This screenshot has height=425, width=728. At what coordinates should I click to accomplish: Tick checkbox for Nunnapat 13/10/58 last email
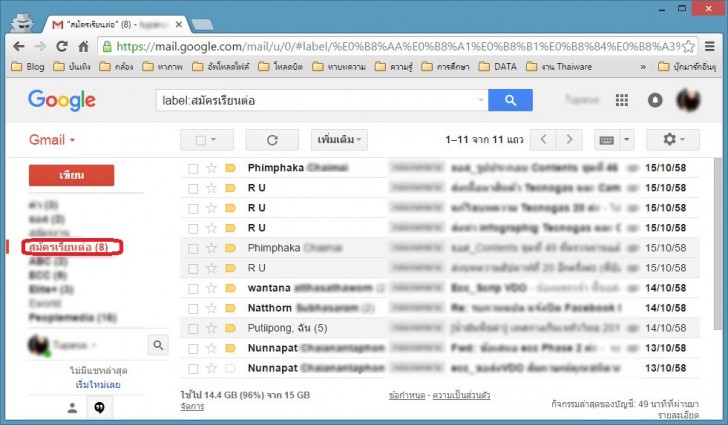pos(193,369)
